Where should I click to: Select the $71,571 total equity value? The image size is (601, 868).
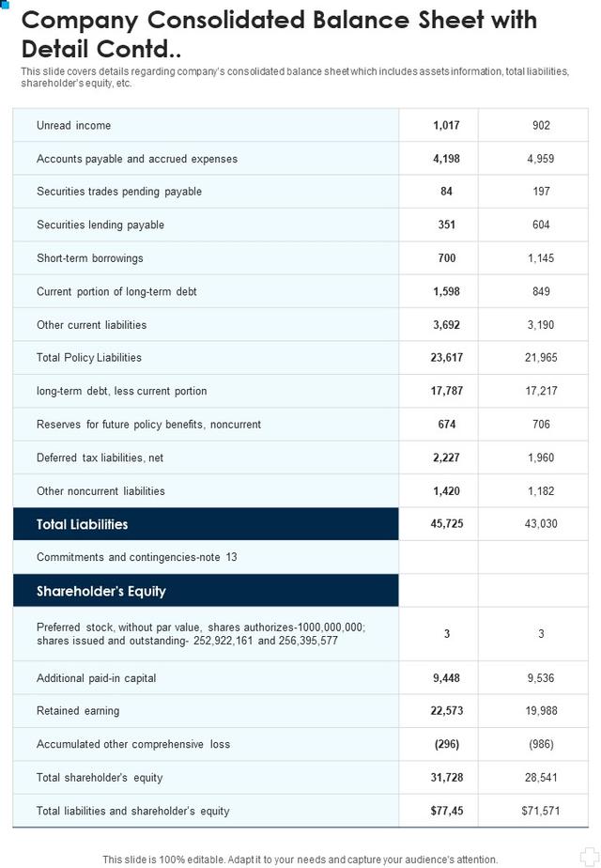(x=541, y=811)
